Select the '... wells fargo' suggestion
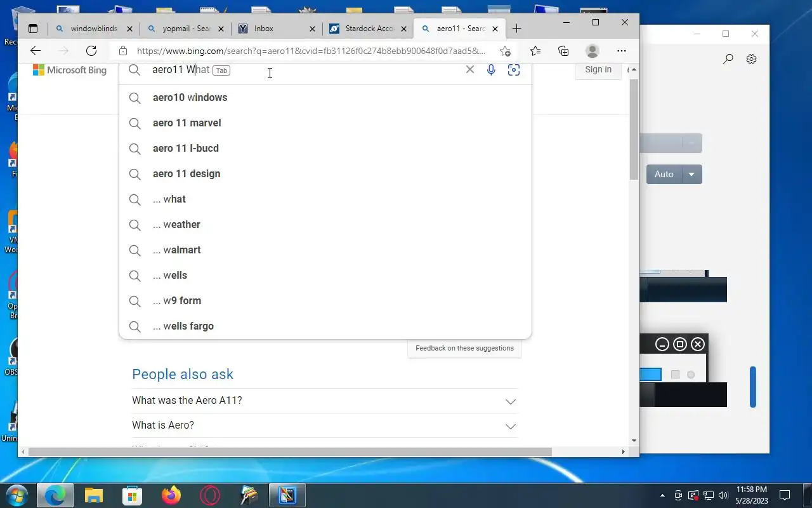 pyautogui.click(x=325, y=326)
